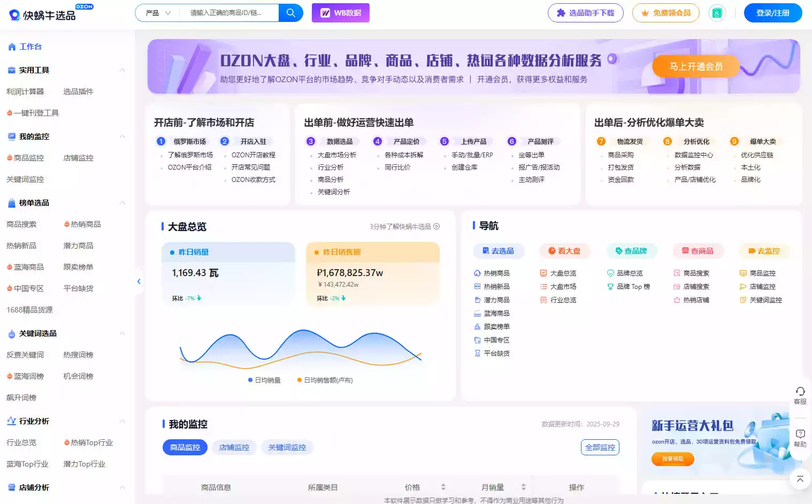Collapse the 行业分析 sidebar section
The height and width of the screenshot is (504, 812).
122,421
